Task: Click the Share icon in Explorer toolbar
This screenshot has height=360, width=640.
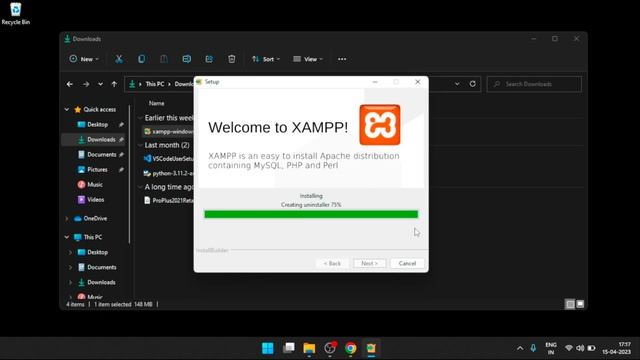Action: (209, 59)
